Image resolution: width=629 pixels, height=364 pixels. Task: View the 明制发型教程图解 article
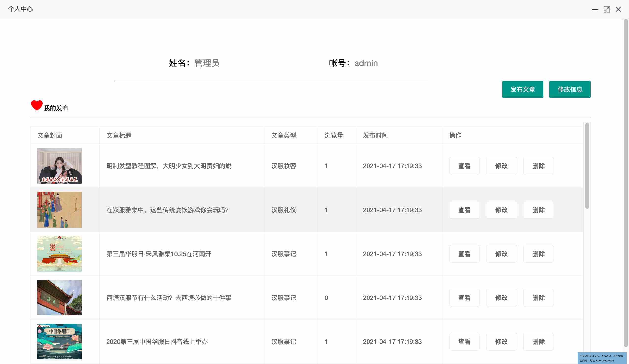tap(464, 166)
